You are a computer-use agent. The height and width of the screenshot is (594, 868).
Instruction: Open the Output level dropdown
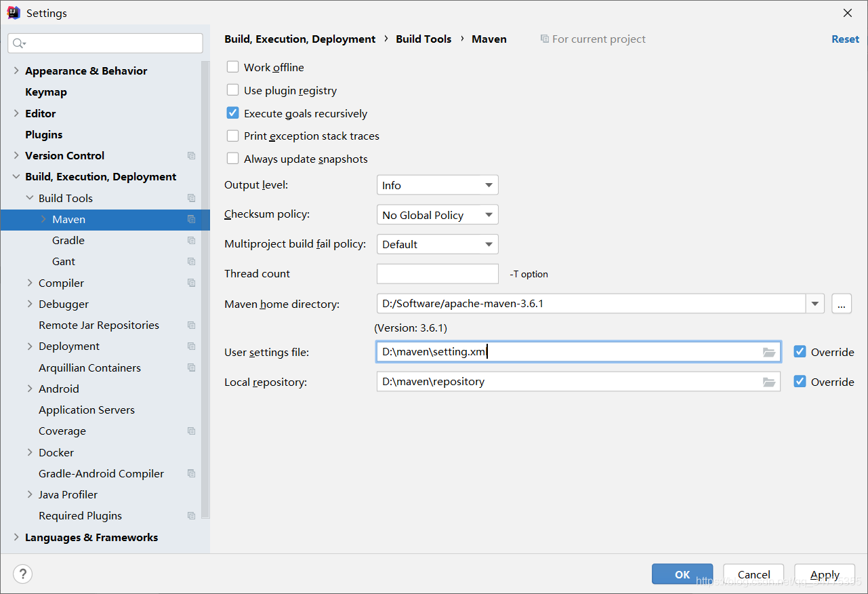tap(437, 185)
